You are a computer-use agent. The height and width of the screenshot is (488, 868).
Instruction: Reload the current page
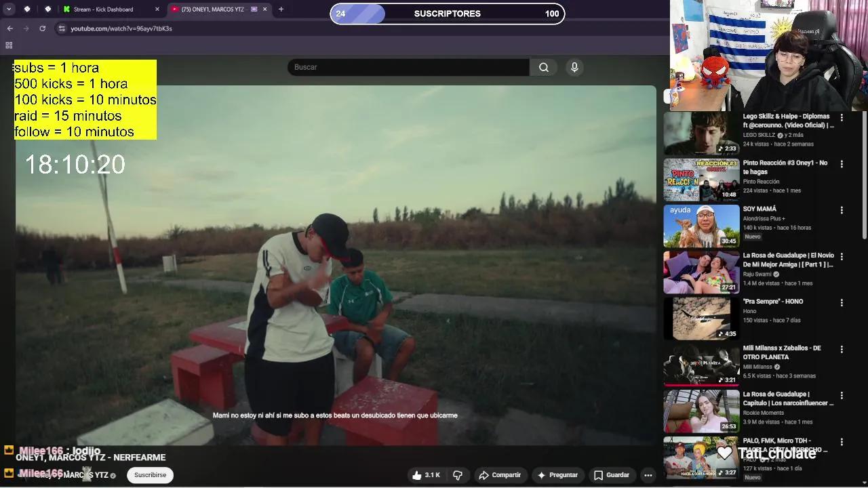pos(43,28)
